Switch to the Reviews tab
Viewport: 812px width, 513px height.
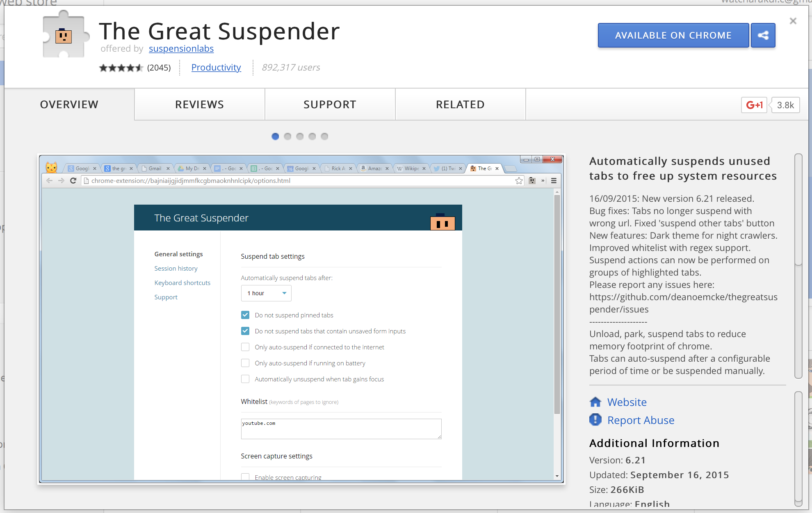pos(199,105)
